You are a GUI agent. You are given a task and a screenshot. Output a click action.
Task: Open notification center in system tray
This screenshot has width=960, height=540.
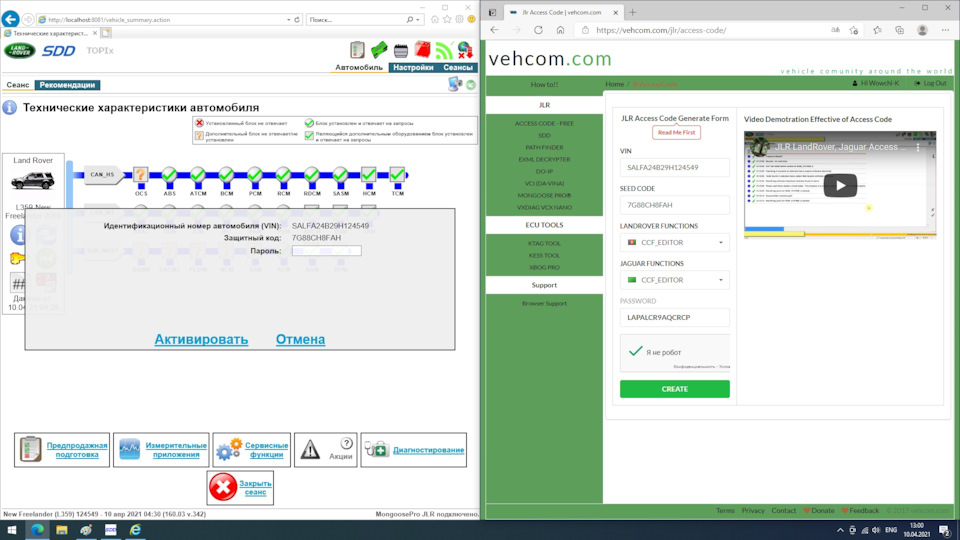945,530
